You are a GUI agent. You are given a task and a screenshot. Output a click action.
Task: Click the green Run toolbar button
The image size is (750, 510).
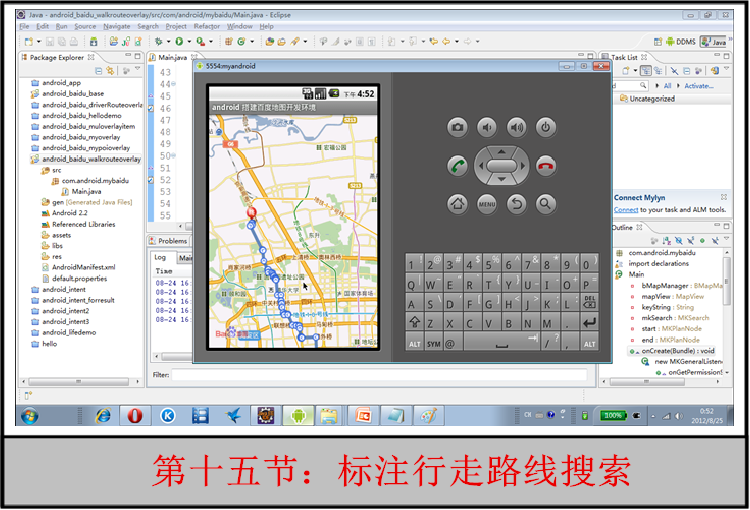tap(179, 42)
